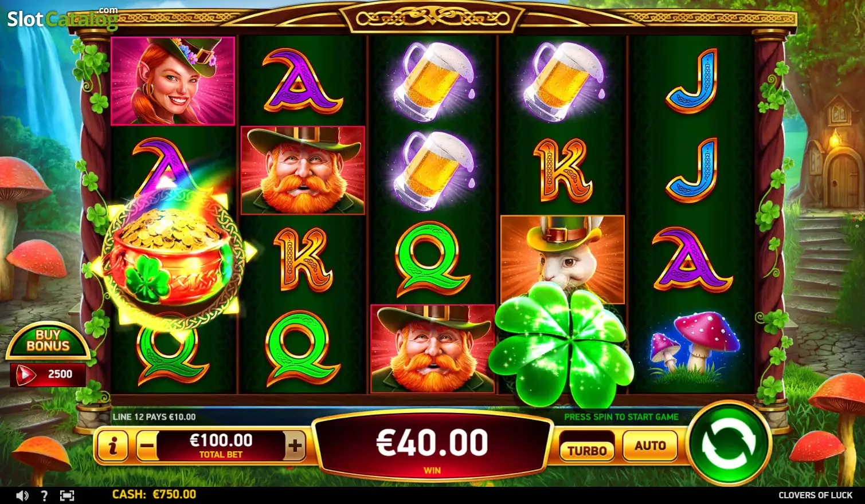Click the red 2500 bonus price button

coord(48,375)
